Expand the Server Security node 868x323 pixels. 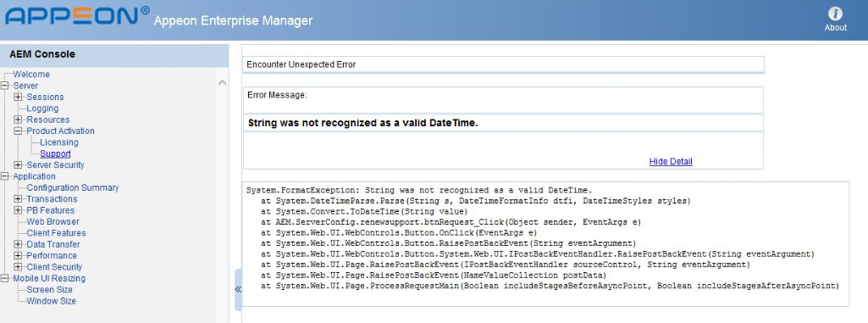pyautogui.click(x=19, y=165)
